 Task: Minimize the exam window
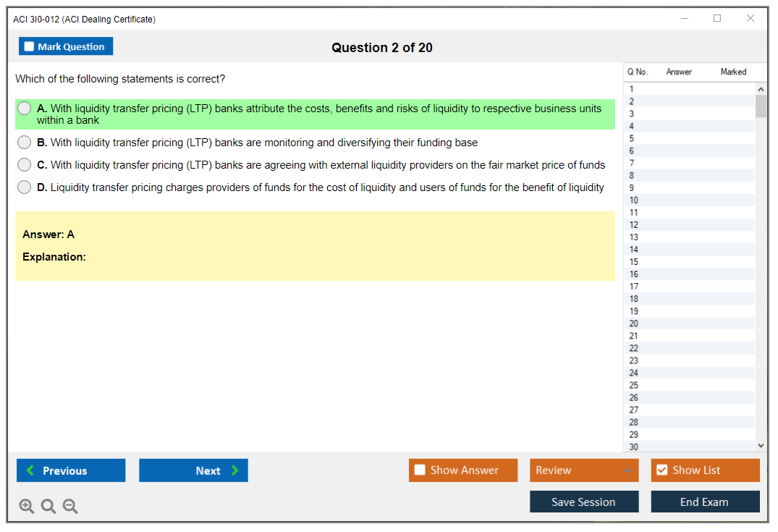click(x=684, y=19)
